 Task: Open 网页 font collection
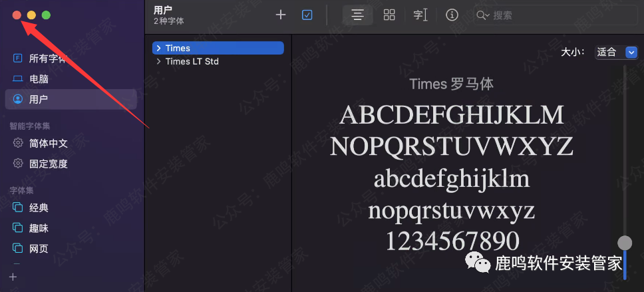coord(71,248)
